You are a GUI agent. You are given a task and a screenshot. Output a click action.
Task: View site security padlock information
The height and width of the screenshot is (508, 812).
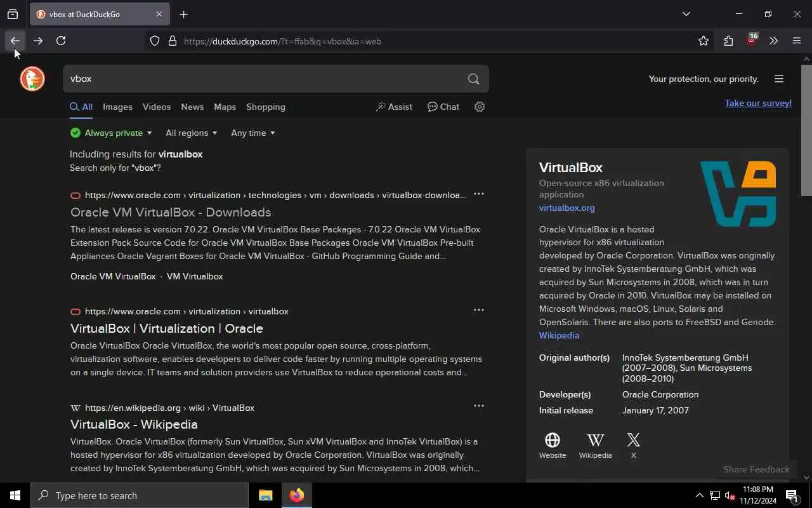point(172,41)
